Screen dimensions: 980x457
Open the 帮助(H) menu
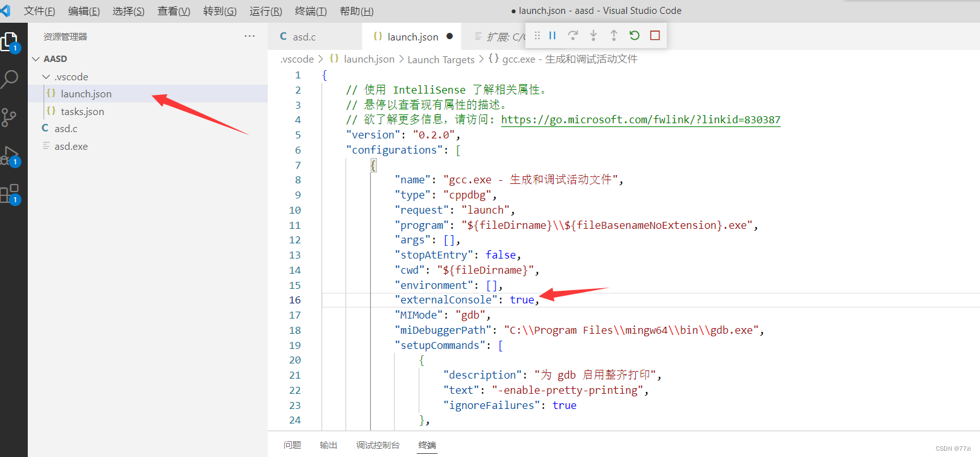click(357, 11)
